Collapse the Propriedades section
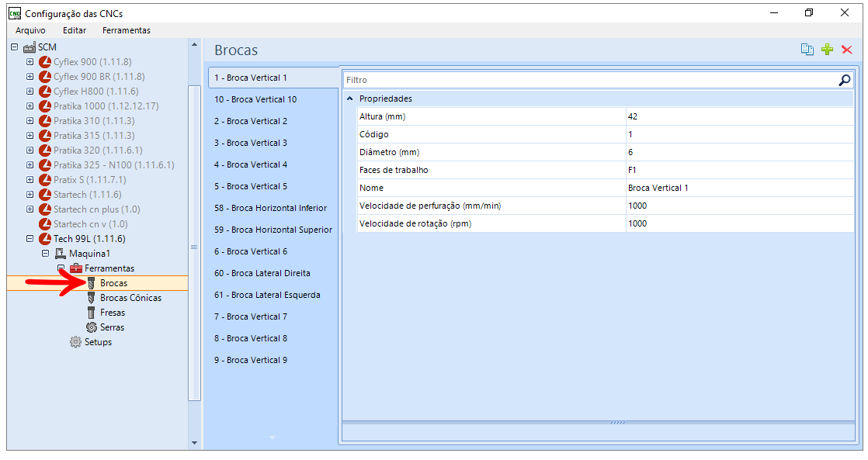Viewport: 868px width, 460px height. (350, 99)
